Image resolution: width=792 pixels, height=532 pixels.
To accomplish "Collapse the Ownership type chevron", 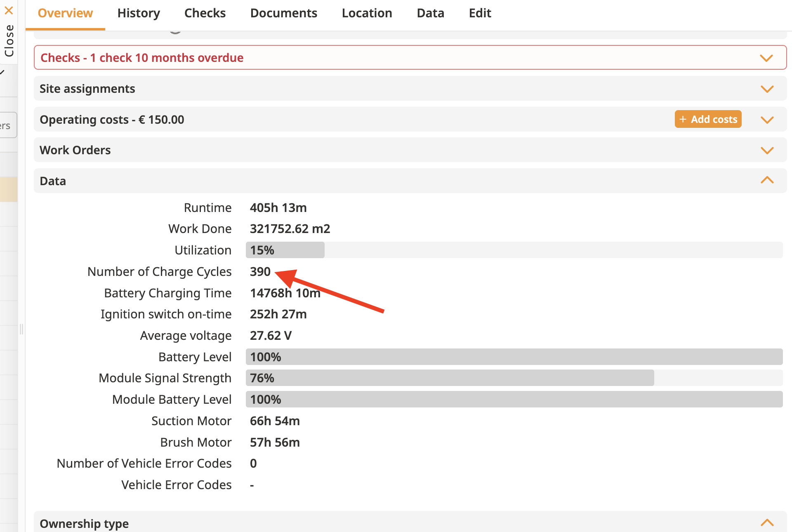I will click(767, 523).
